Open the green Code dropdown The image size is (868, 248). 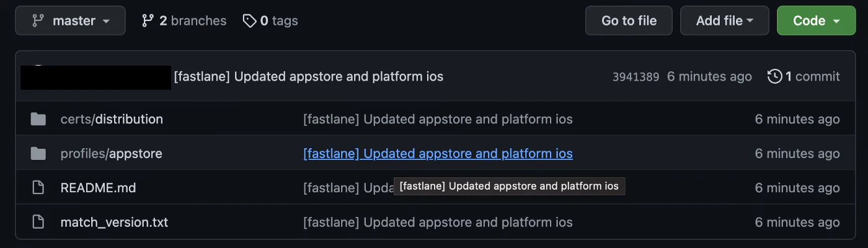pyautogui.click(x=815, y=21)
